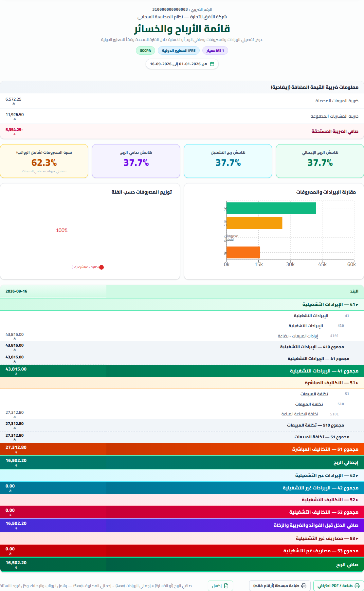The image size is (364, 591).
Task: Expand the 42 non-operating revenues section
Action: [x=182, y=475]
